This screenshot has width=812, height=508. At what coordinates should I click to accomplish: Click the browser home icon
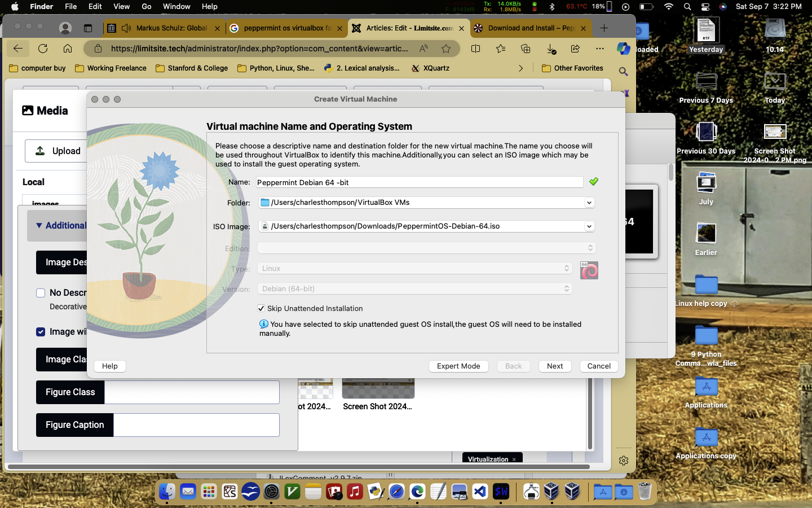68,49
